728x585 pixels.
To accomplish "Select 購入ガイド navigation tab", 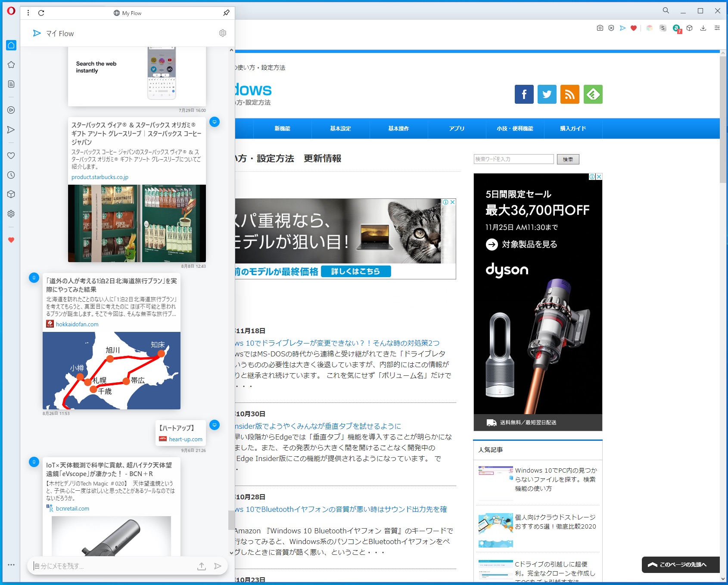I will pyautogui.click(x=573, y=128).
